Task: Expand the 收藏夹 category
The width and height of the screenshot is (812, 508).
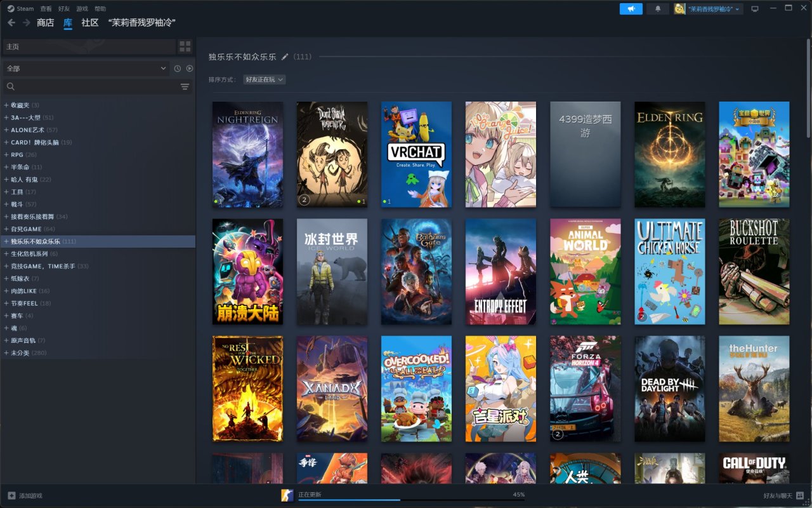Action: (6, 105)
